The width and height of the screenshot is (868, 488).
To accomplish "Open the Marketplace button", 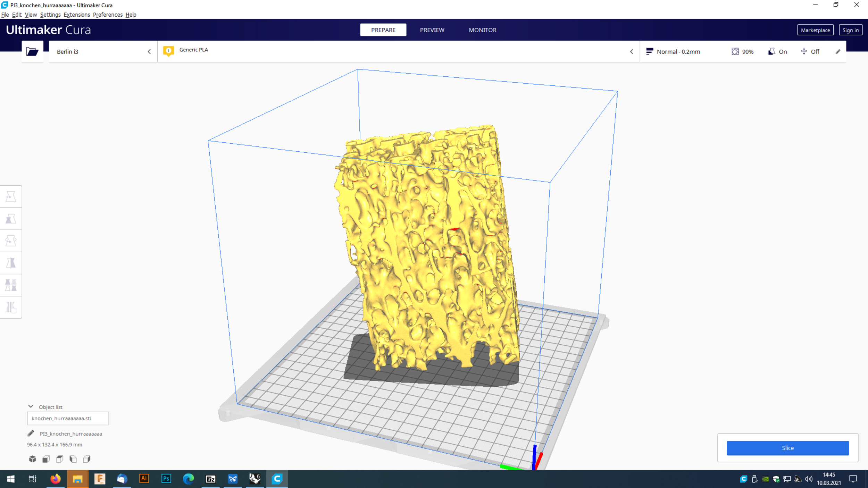I will point(815,30).
